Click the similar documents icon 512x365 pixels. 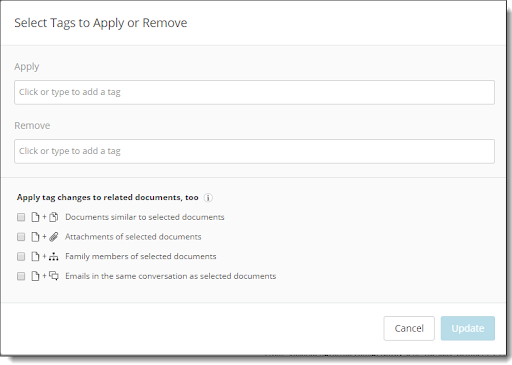click(54, 217)
